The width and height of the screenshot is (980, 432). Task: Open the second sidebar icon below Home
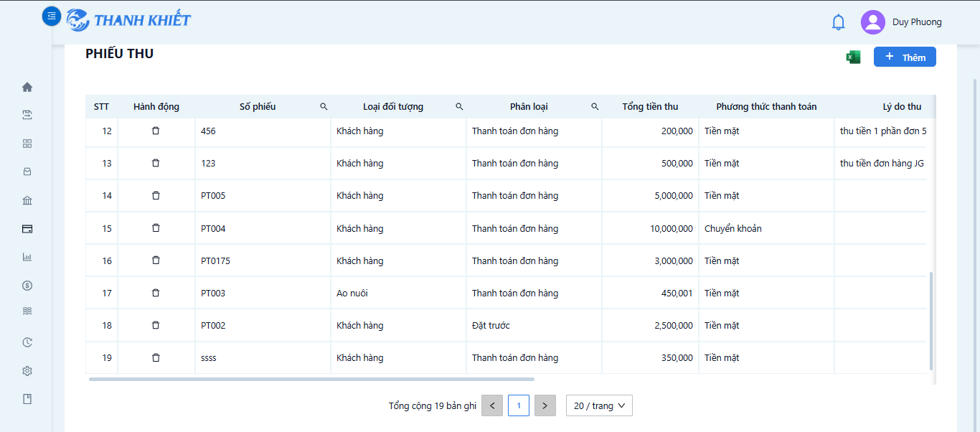[27, 115]
